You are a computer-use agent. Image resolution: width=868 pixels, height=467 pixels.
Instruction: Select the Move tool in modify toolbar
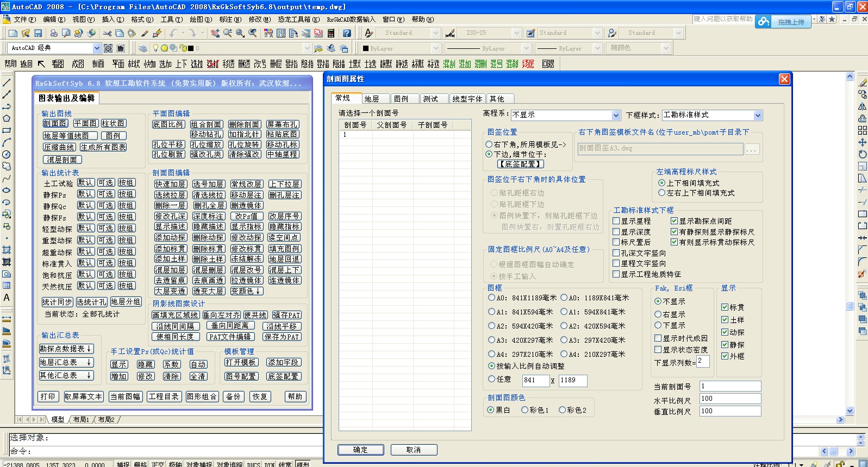(862, 142)
